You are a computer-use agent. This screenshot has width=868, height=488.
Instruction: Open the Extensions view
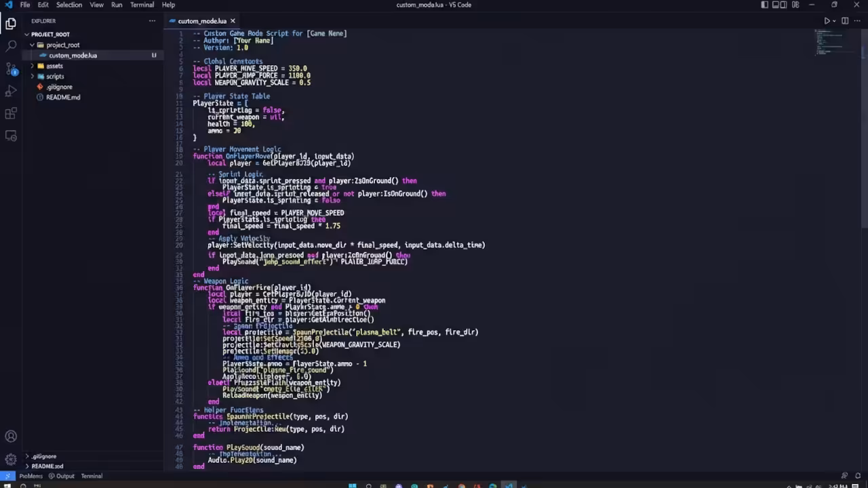[x=11, y=113]
